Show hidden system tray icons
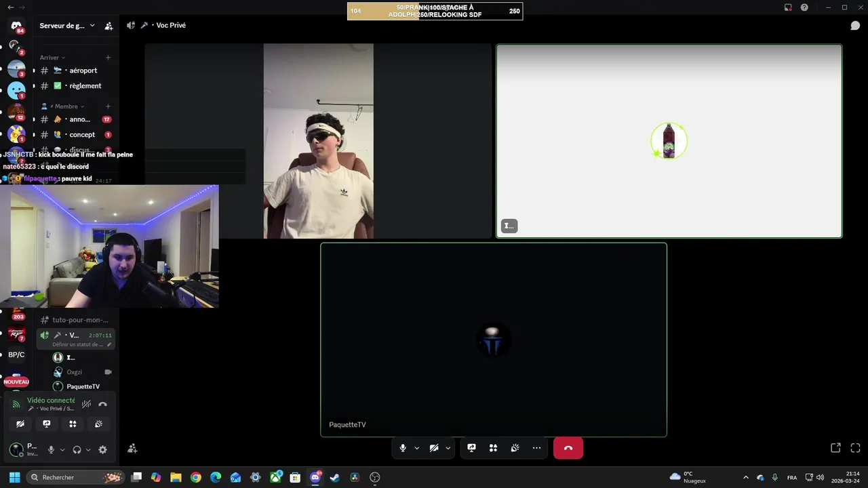This screenshot has height=488, width=868. point(746,477)
